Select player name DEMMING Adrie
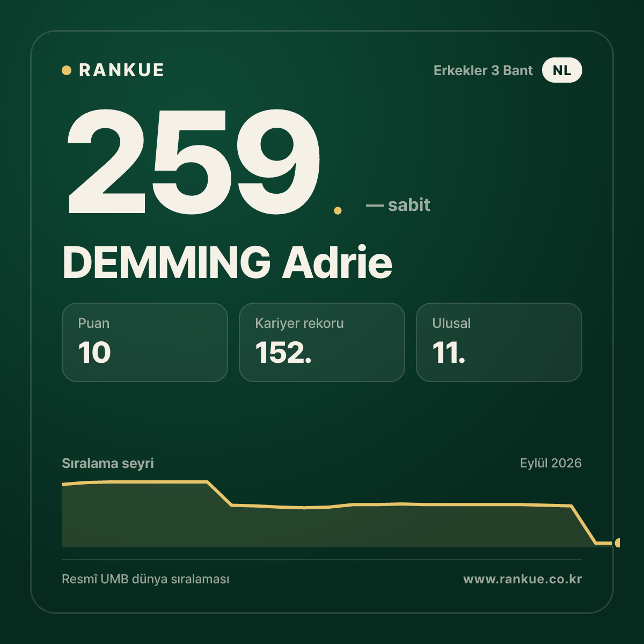The image size is (644, 644). [x=228, y=262]
